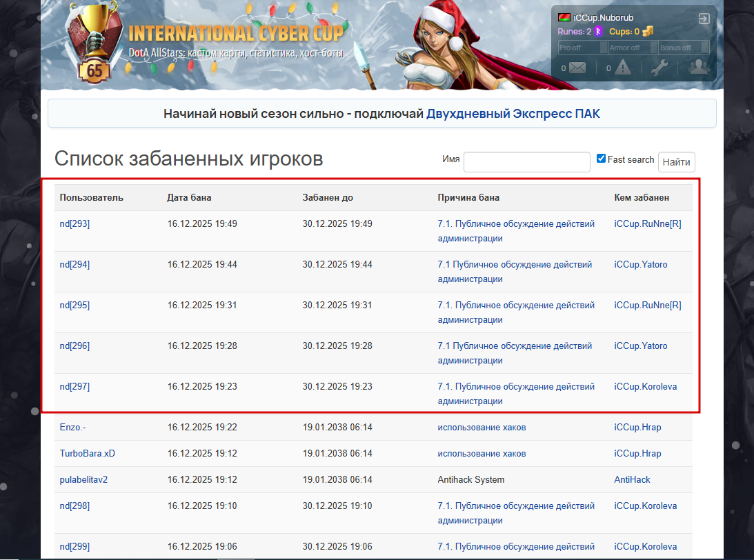This screenshot has height=560, width=754.
Task: Open iCCup.Hrap admin in TurboBara.xD row
Action: click(637, 454)
